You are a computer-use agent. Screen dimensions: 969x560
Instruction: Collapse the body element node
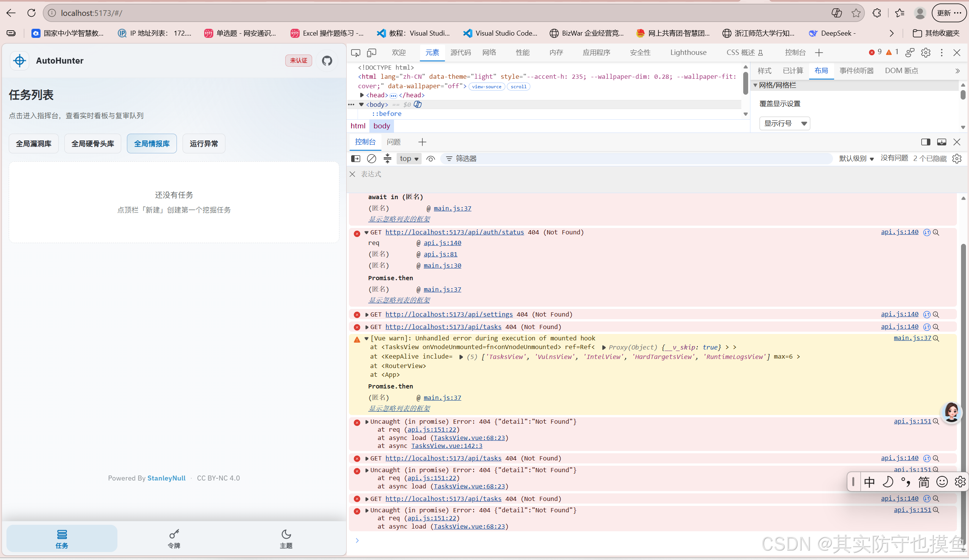361,105
